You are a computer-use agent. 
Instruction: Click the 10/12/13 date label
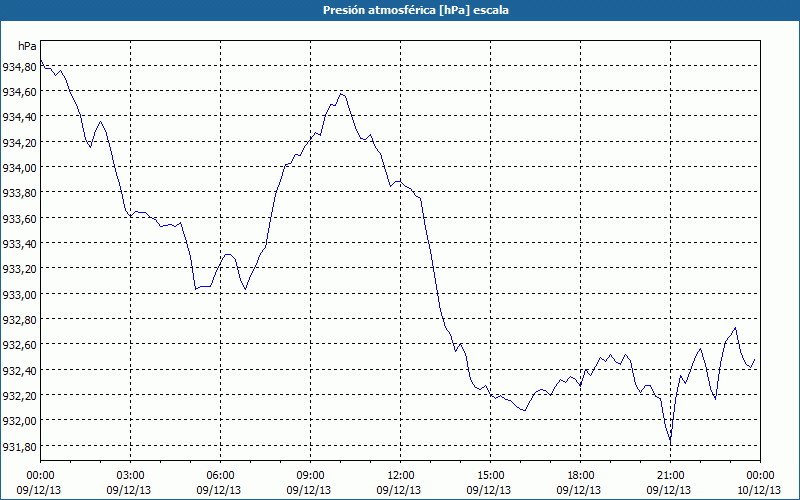point(760,490)
